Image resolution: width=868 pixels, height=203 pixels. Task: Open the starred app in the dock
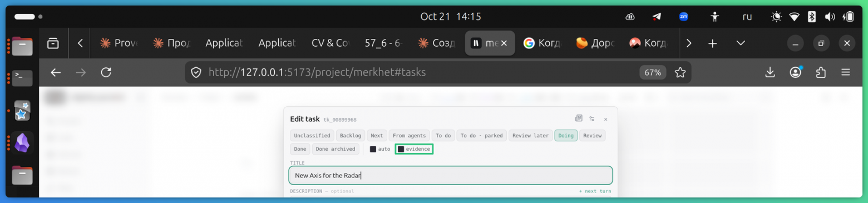22,111
